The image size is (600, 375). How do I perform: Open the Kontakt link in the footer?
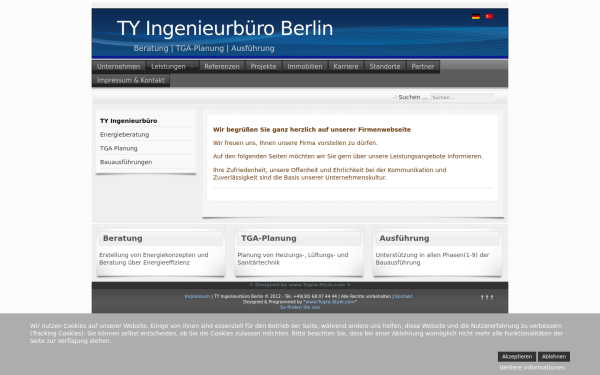click(x=404, y=297)
